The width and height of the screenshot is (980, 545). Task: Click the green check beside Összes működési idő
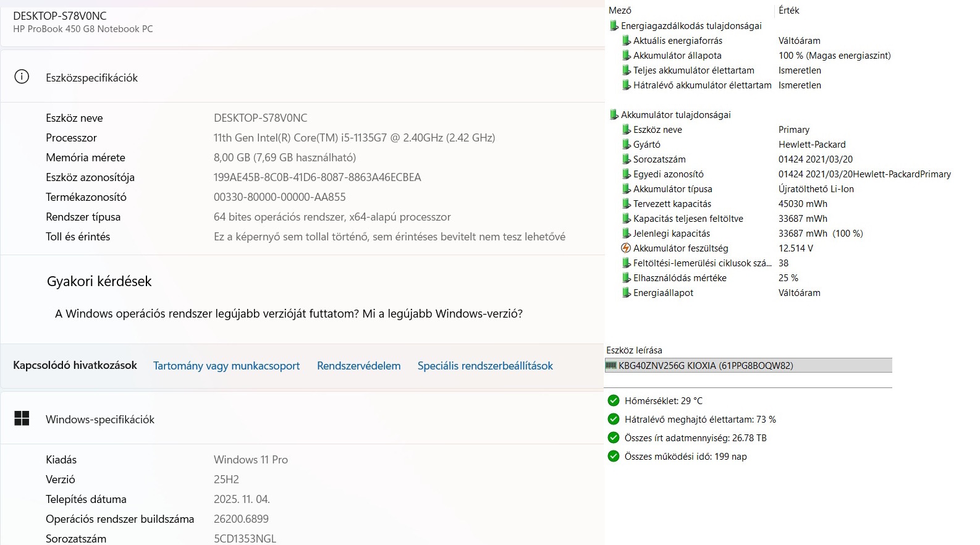tap(614, 456)
